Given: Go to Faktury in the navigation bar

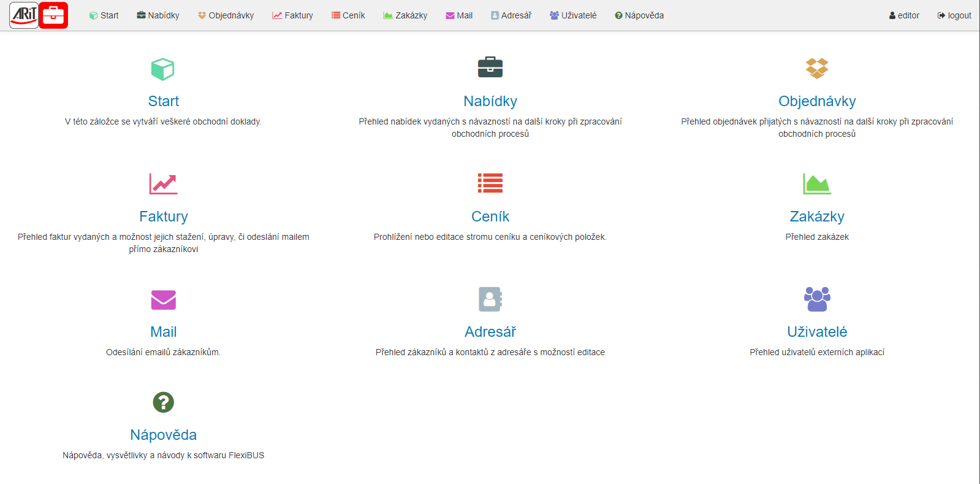Looking at the screenshot, I should pos(293,15).
